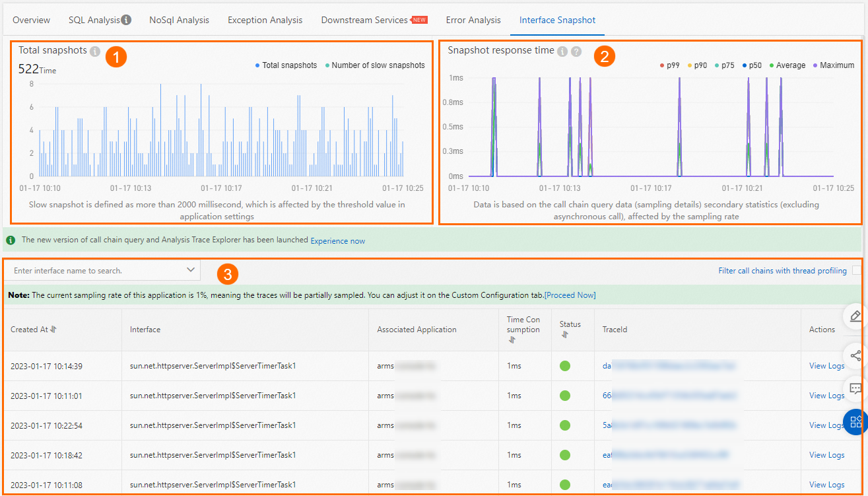Open the floating edit pencil icon

(x=855, y=316)
